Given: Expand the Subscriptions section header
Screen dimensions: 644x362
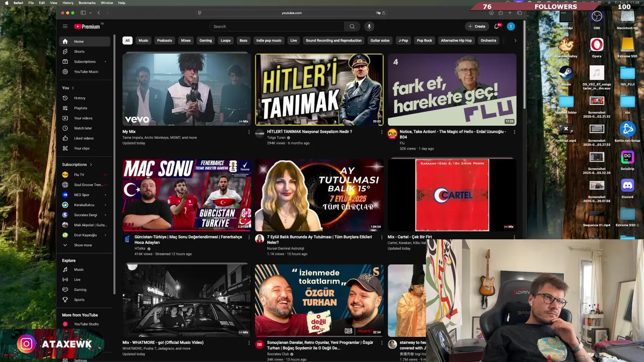Looking at the screenshot, I should (x=77, y=164).
